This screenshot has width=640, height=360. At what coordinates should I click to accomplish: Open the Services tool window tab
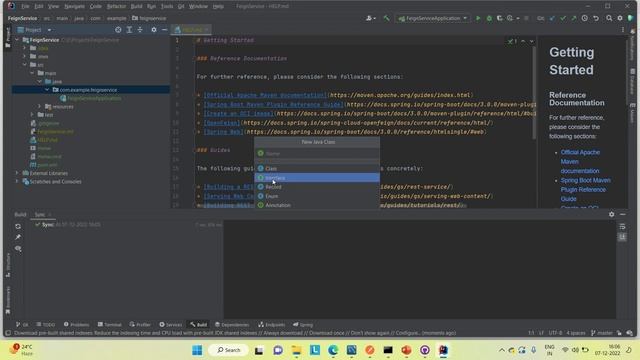coord(170,325)
